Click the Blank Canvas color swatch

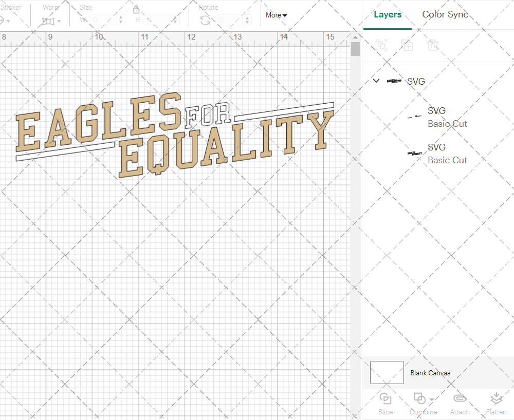pos(387,373)
